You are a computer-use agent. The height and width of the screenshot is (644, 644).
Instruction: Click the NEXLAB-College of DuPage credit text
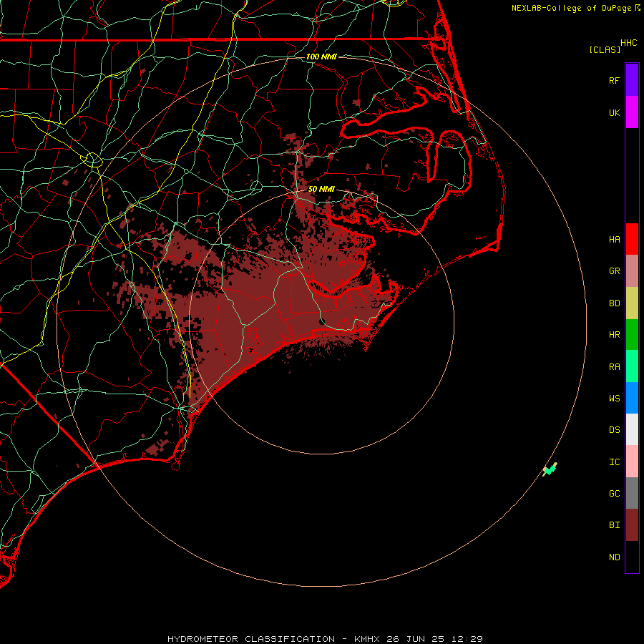(x=571, y=8)
